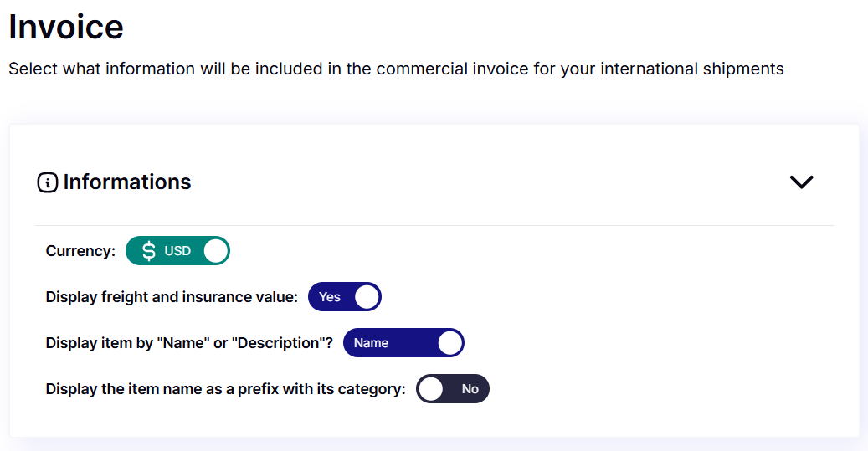Click the No label on prefix toggle
The width and height of the screenshot is (868, 451).
click(470, 389)
